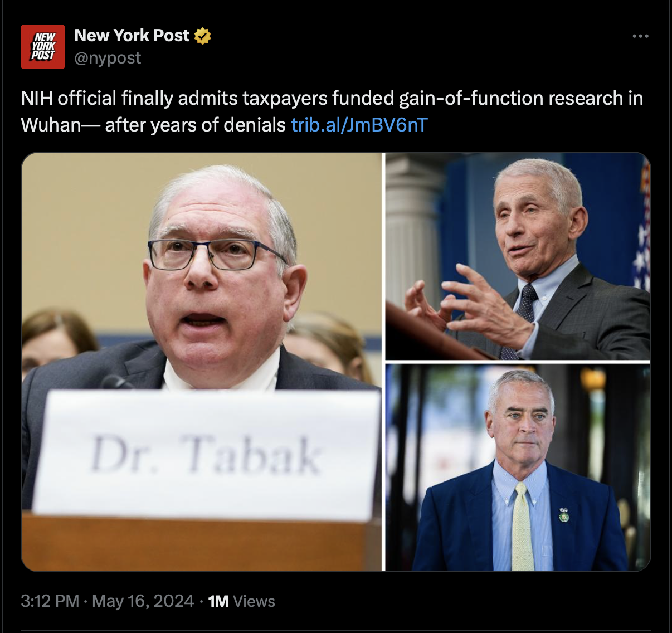Click the word Wuhan in the tweet text
Screen dimensions: 672x633
click(51, 125)
